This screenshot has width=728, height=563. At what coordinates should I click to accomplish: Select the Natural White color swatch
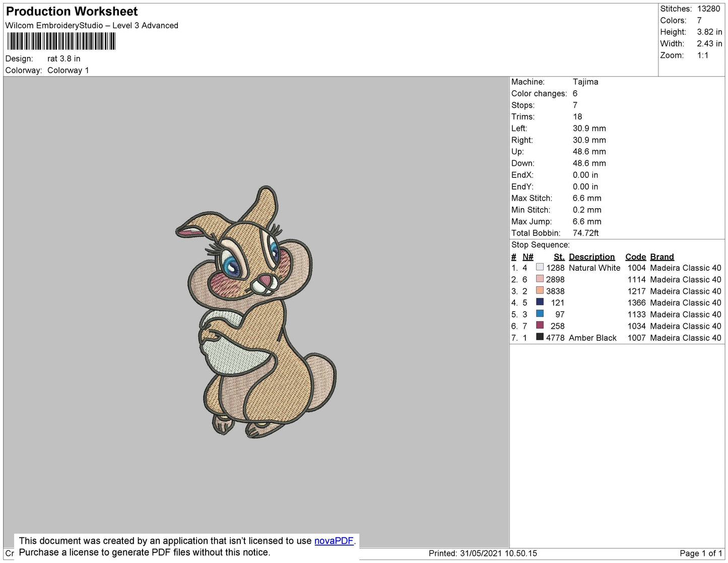click(540, 267)
